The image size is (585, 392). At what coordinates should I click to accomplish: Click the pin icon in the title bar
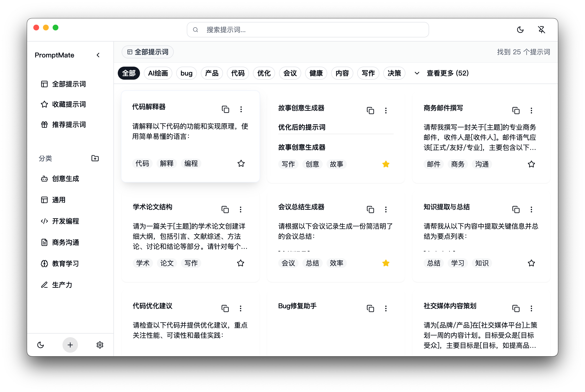542,29
